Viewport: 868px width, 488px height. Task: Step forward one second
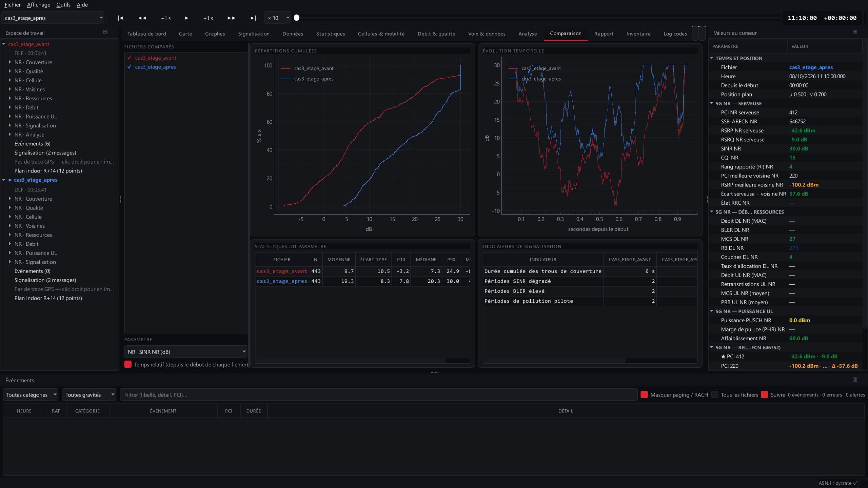tap(208, 18)
